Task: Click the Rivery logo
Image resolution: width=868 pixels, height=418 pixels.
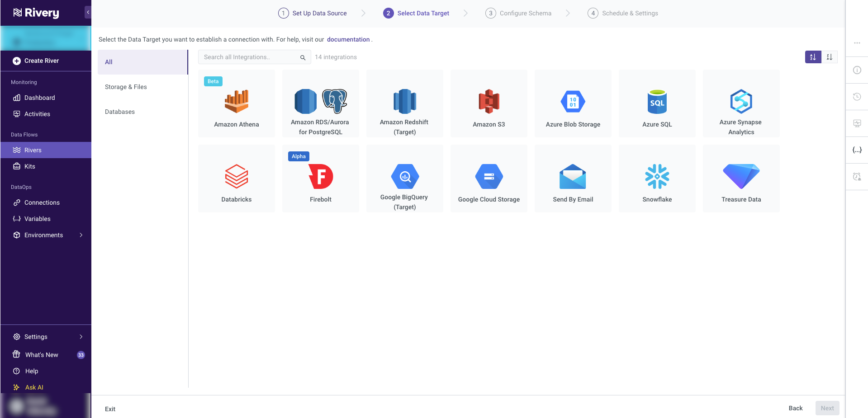Action: click(x=36, y=13)
